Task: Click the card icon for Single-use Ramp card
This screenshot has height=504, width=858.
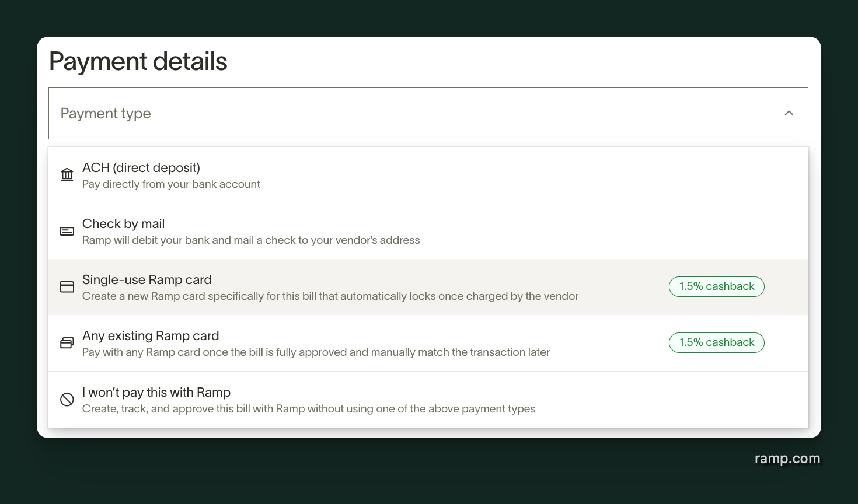Action: click(67, 286)
